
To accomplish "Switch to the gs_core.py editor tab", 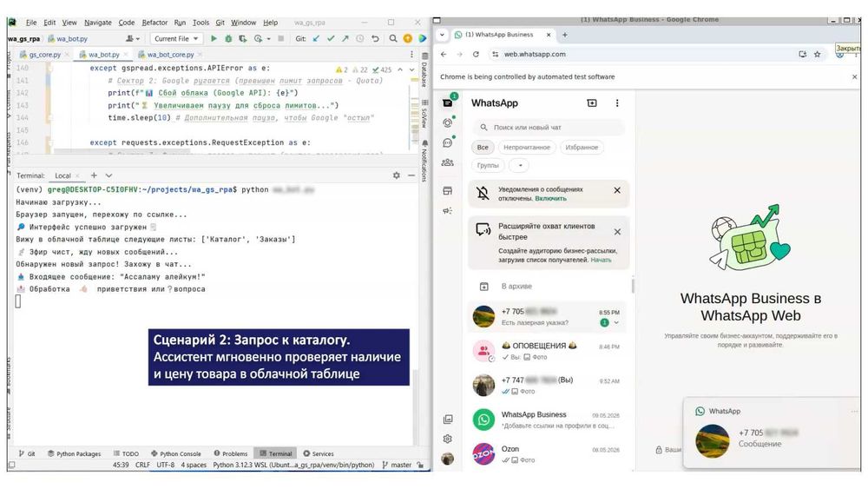I will 45,54.
